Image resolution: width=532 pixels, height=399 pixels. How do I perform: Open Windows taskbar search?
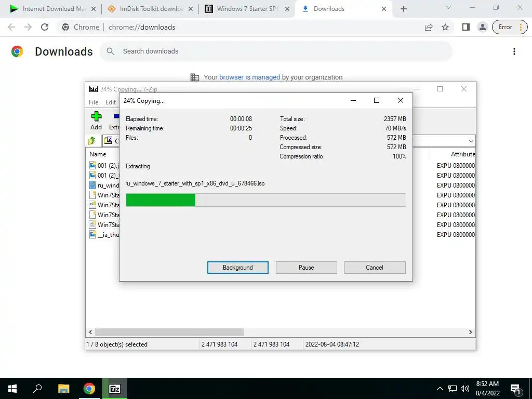37,389
